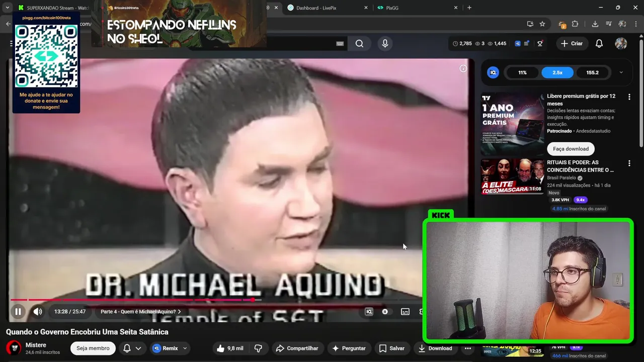Select the 2.5x pill in vidIQ panel
Viewport: 644px width, 362px height.
557,72
